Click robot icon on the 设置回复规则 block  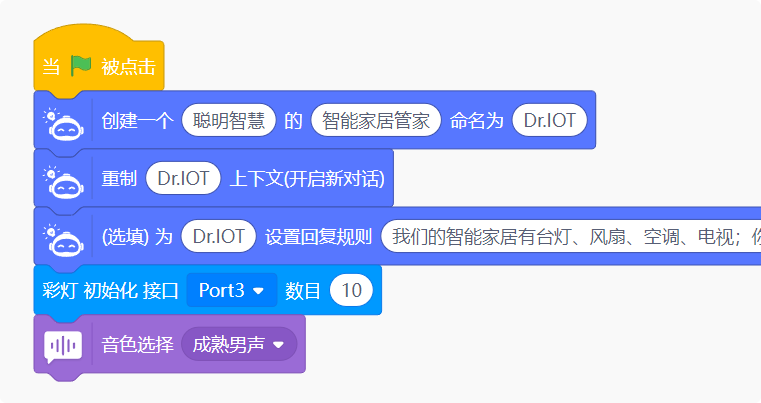[64, 240]
